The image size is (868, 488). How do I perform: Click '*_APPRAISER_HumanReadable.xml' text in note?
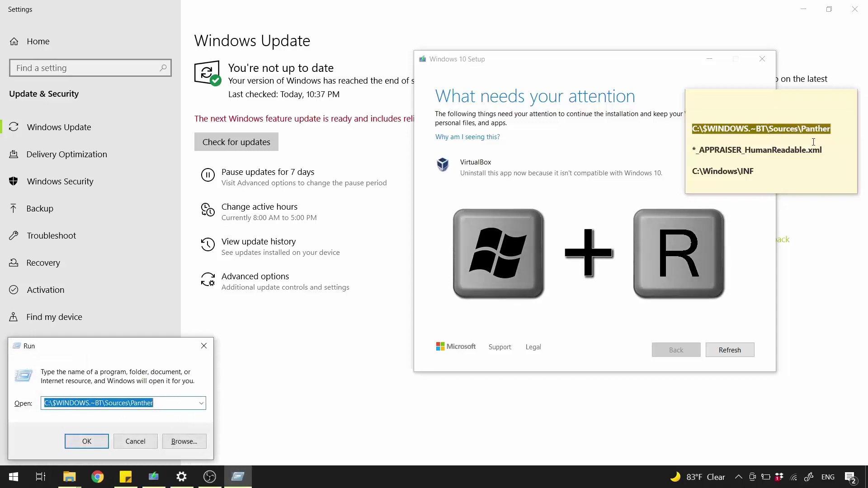757,150
